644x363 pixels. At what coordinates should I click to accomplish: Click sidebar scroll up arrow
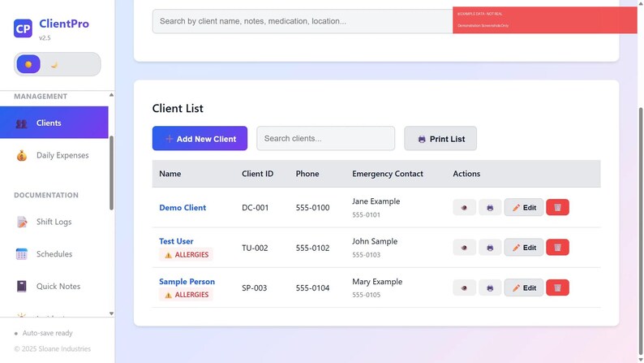pyautogui.click(x=111, y=95)
